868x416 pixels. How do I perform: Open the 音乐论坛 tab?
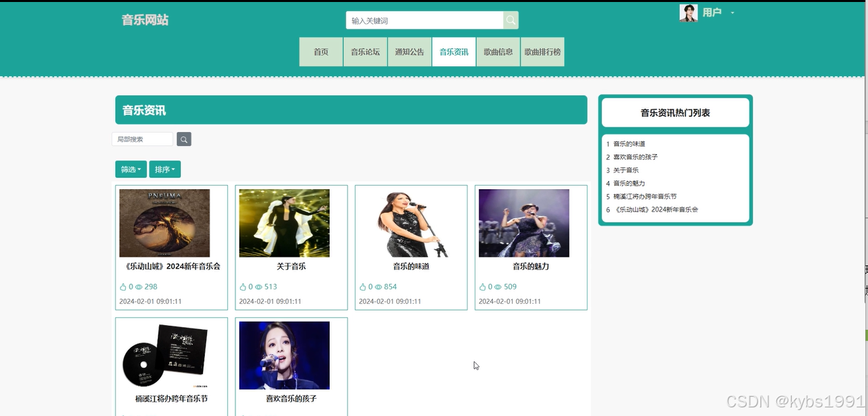click(365, 52)
